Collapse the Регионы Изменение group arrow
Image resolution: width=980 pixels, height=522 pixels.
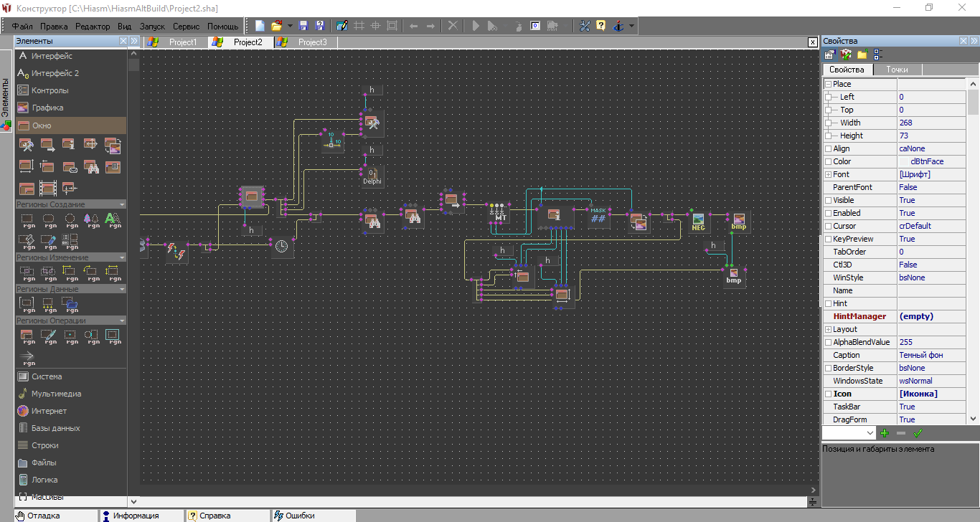(x=122, y=257)
